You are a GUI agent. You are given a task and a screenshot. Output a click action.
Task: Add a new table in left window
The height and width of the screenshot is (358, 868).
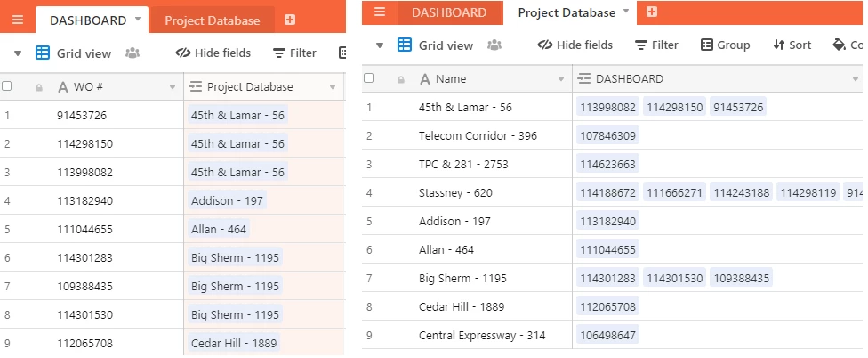(290, 20)
